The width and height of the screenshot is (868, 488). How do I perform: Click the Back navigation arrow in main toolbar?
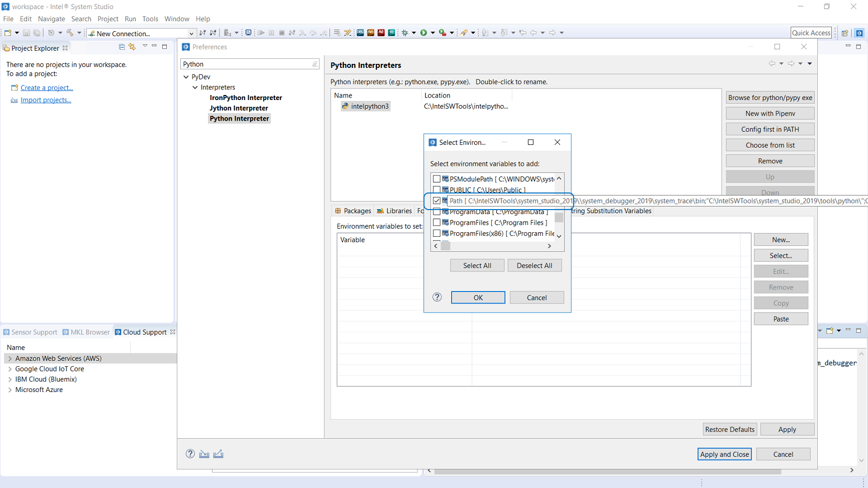533,33
